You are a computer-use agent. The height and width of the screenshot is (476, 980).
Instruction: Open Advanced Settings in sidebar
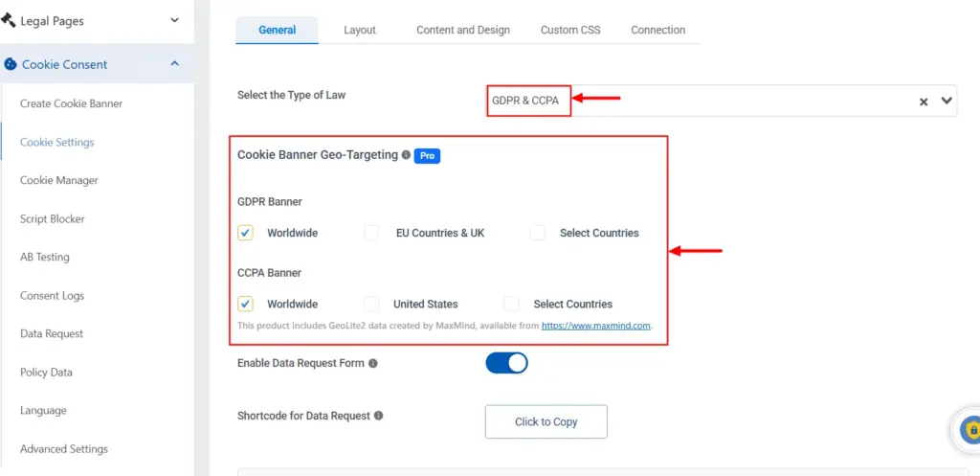[64, 449]
